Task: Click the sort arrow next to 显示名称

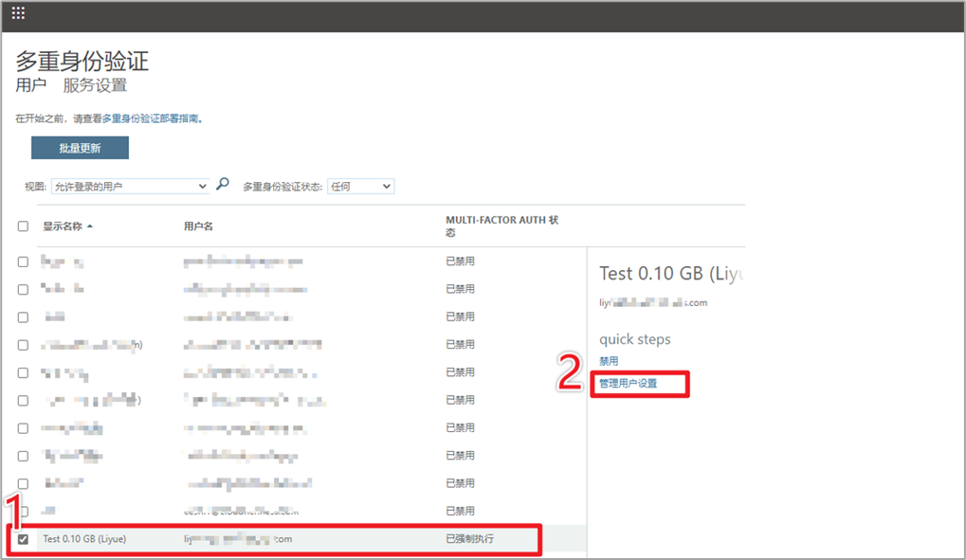Action: pyautogui.click(x=90, y=226)
